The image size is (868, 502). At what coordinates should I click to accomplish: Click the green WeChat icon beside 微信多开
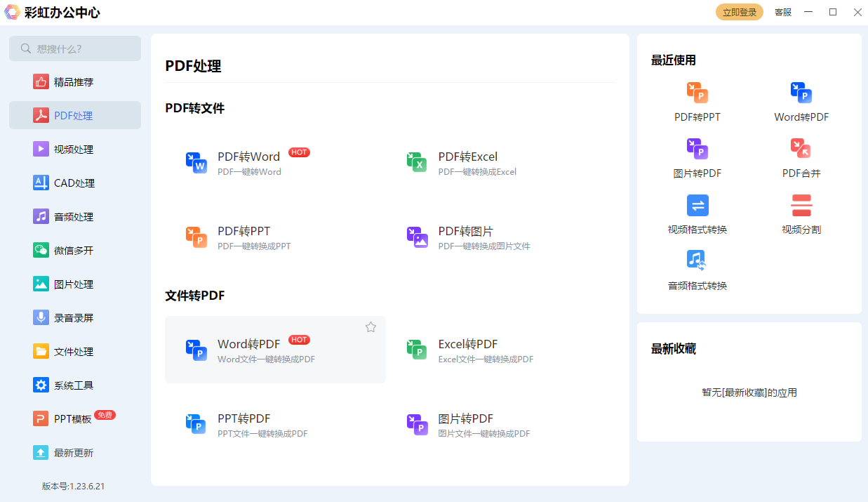41,250
